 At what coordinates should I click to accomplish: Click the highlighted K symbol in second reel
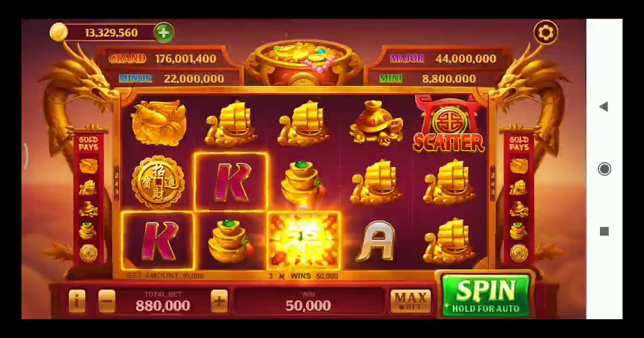(x=231, y=182)
